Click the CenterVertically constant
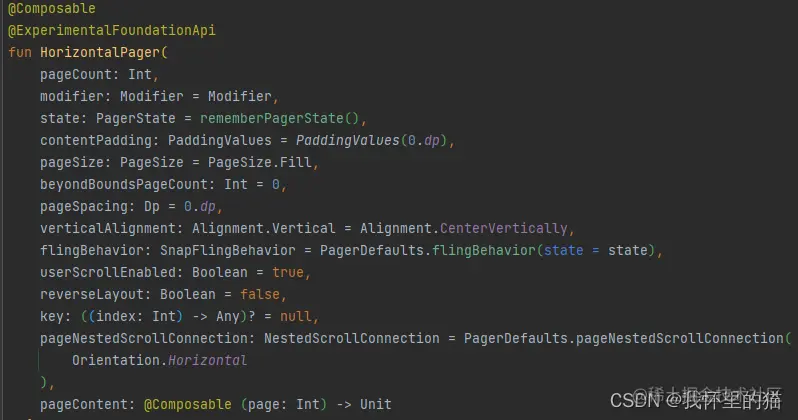Viewport: 798px width, 420px height. [503, 228]
